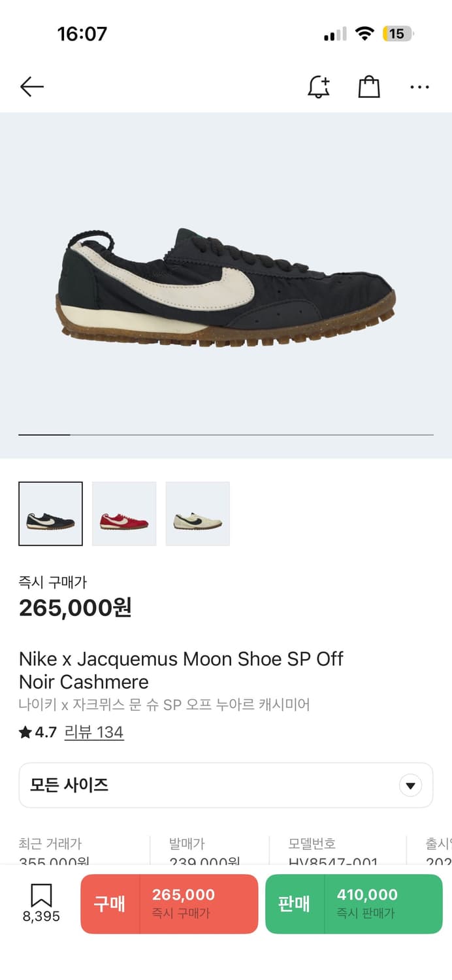Open the three-dot more options menu
This screenshot has height=980, width=452.
pyautogui.click(x=419, y=87)
